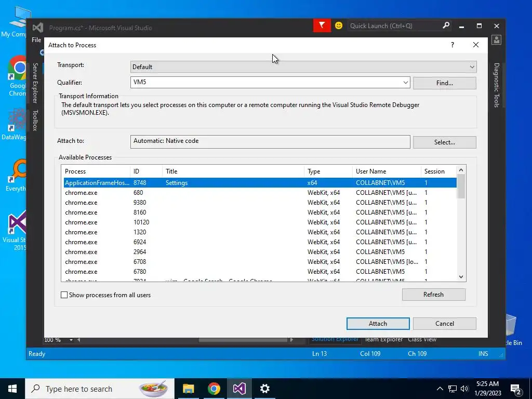Open the help question mark in Attach to Process
Screen dimensions: 532x399
click(x=453, y=45)
